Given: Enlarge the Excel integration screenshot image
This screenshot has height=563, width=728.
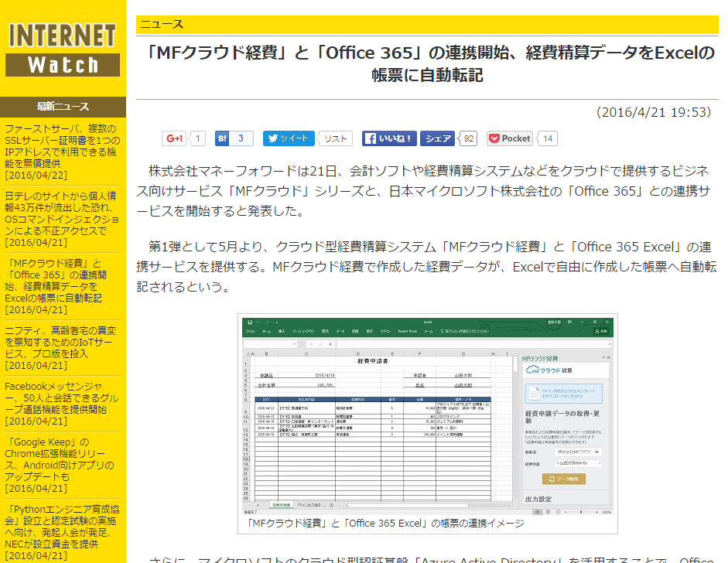Looking at the screenshot, I should tap(428, 416).
